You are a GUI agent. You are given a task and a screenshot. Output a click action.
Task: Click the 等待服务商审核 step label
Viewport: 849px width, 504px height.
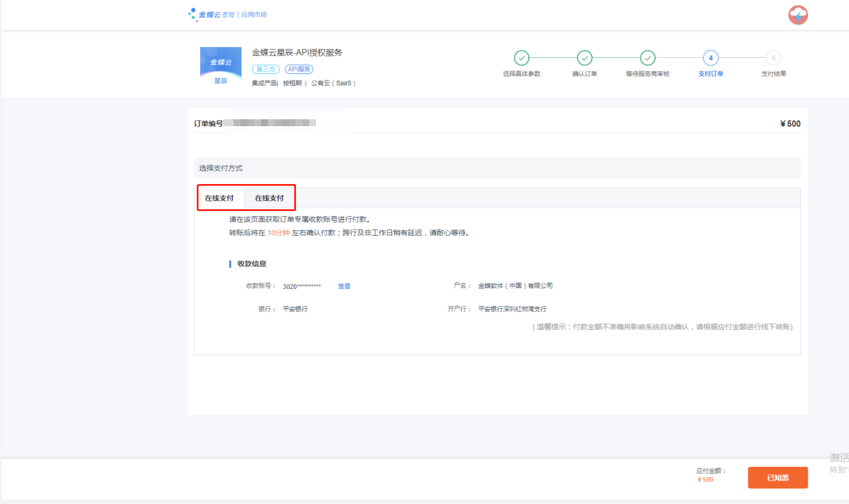click(x=648, y=74)
